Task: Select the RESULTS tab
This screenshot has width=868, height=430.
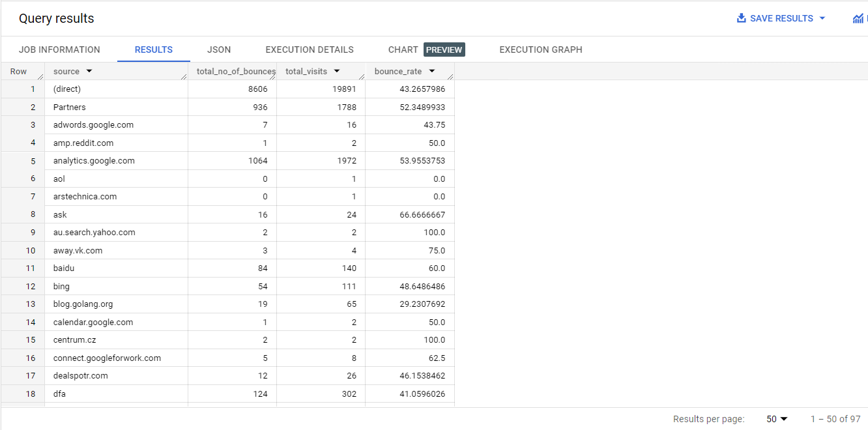Action: [153, 50]
